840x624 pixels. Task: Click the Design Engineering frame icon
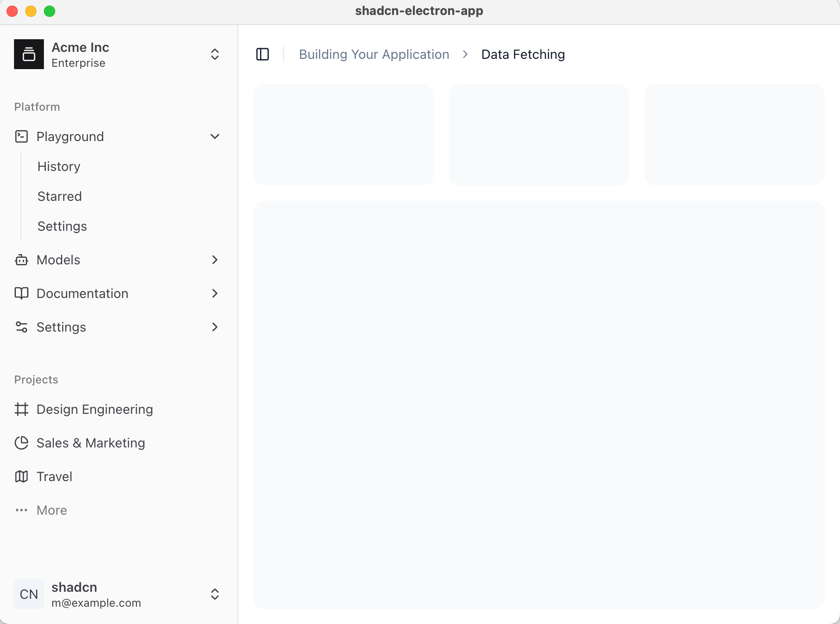point(21,409)
